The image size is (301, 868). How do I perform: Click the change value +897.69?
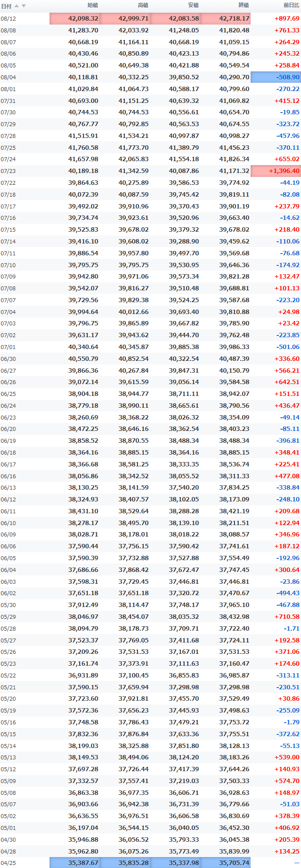(287, 19)
